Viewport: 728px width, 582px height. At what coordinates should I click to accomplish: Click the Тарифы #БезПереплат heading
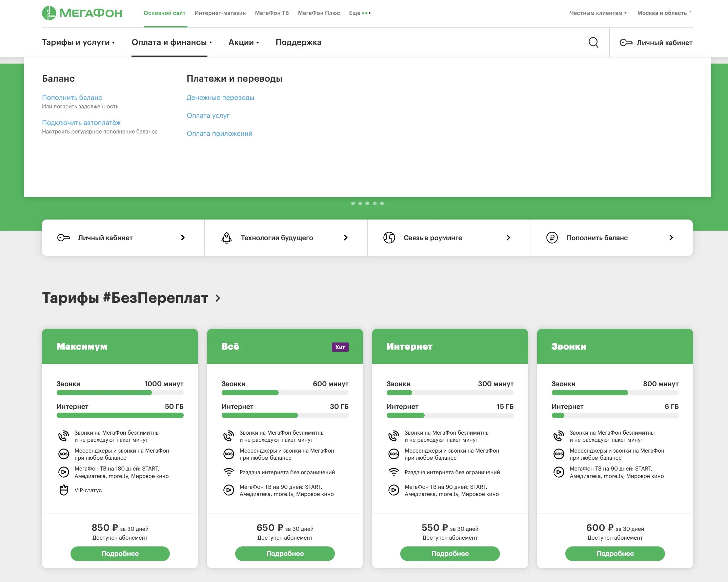pos(125,298)
